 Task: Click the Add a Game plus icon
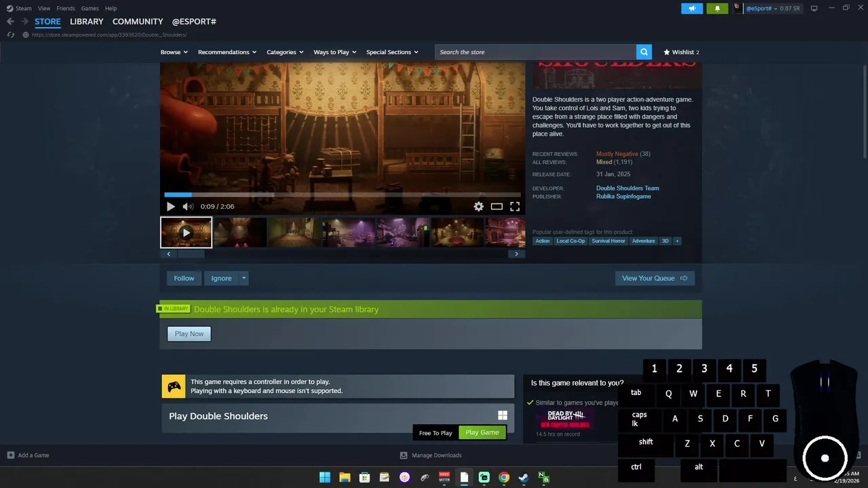[x=10, y=455]
